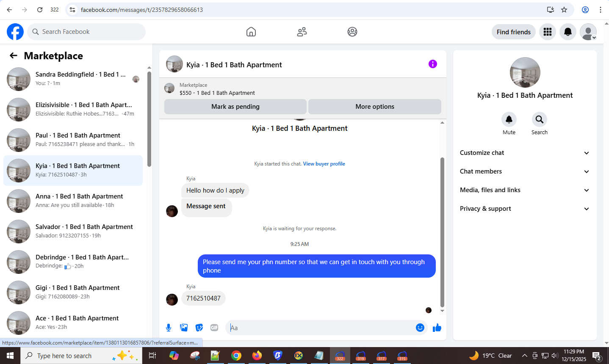The width and height of the screenshot is (609, 364).
Task: Send a thumbs-up like
Action: click(x=437, y=328)
